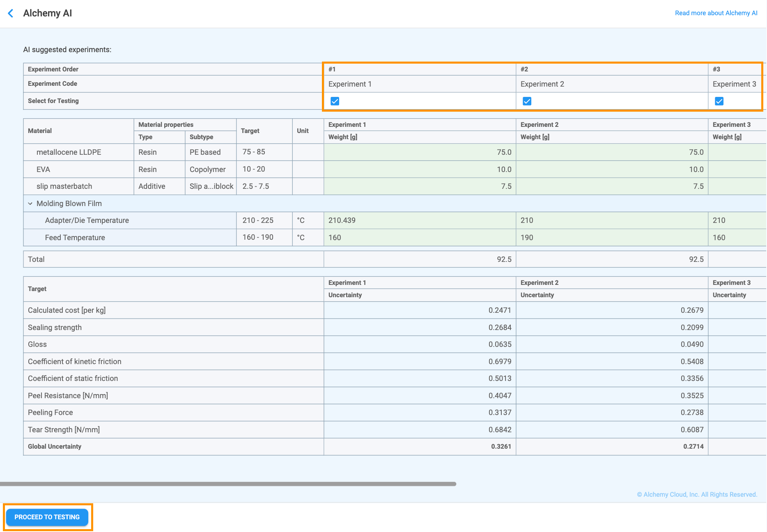This screenshot has height=532, width=767.
Task: Select the metallocene LLDPE material row
Action: 395,152
